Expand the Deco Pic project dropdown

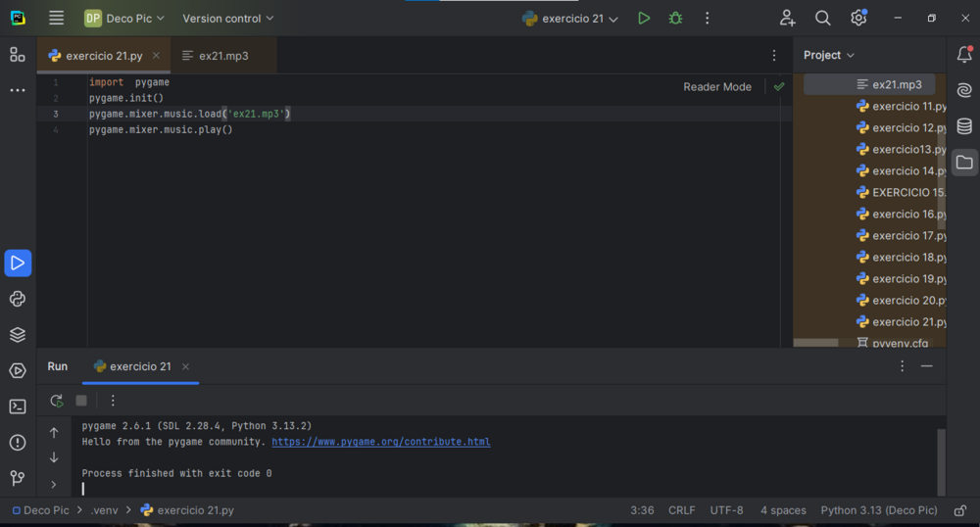[x=124, y=19]
